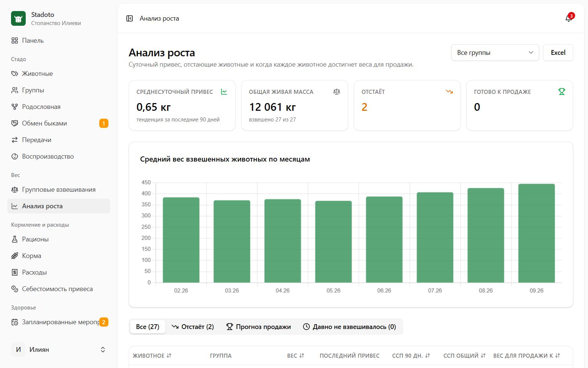Click the orange Отстаёт count 2
The image size is (588, 368).
pyautogui.click(x=364, y=107)
